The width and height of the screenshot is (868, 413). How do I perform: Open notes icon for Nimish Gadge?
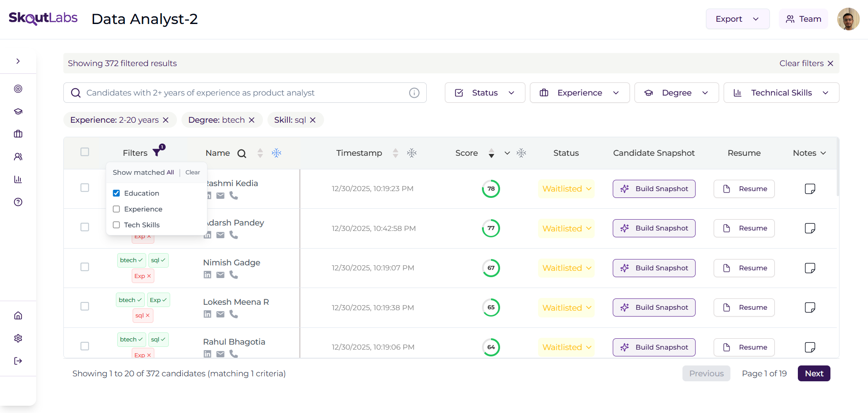coord(810,268)
